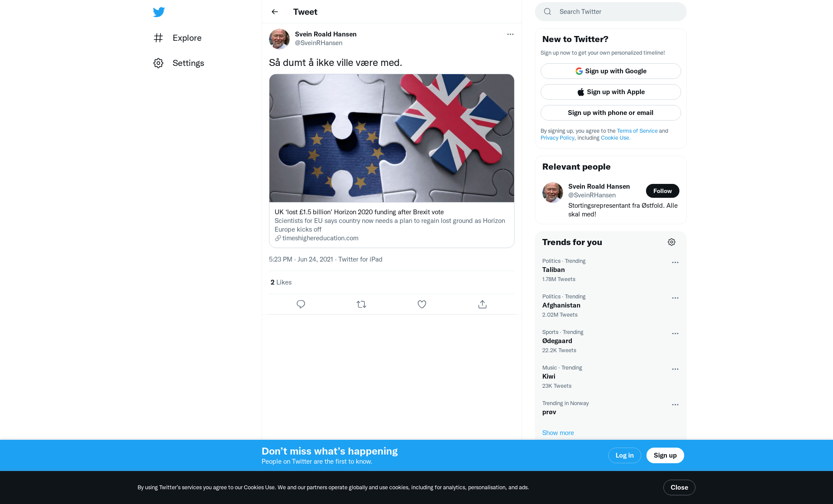Image resolution: width=833 pixels, height=504 pixels.
Task: Share the tweet via upload icon
Action: (x=482, y=304)
